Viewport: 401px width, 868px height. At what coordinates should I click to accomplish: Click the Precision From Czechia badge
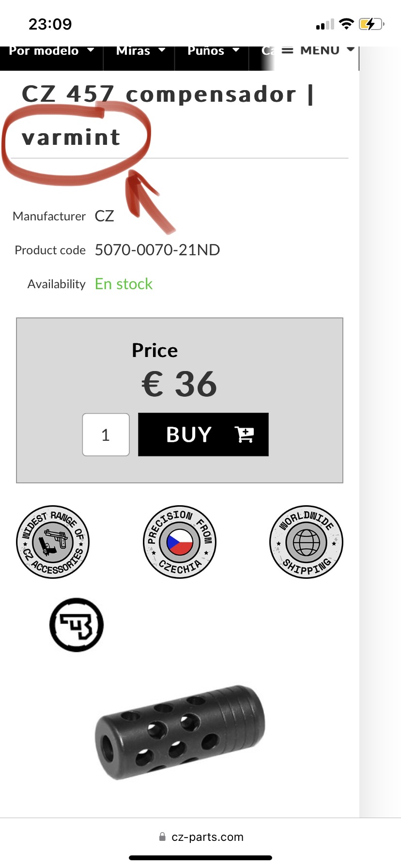[180, 542]
